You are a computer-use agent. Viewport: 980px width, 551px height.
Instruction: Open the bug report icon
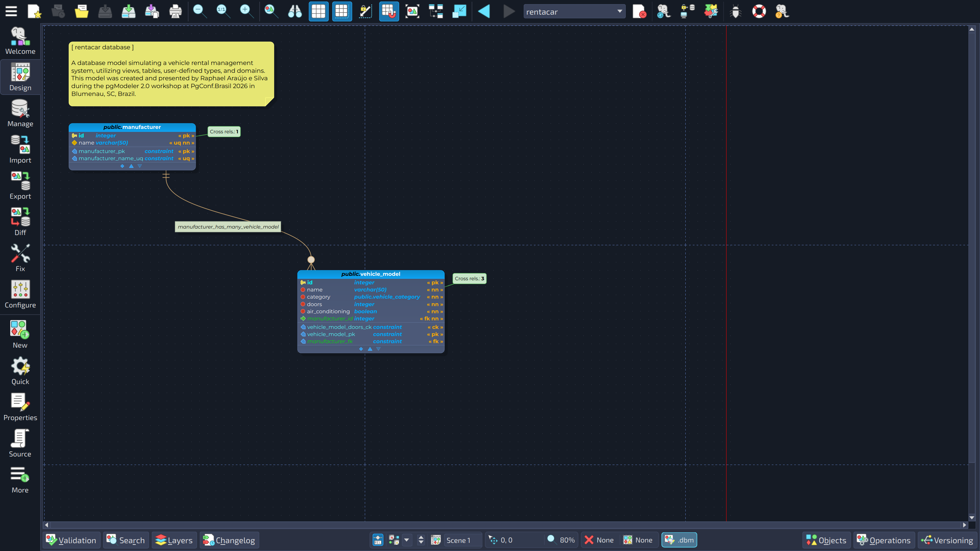[x=735, y=12]
